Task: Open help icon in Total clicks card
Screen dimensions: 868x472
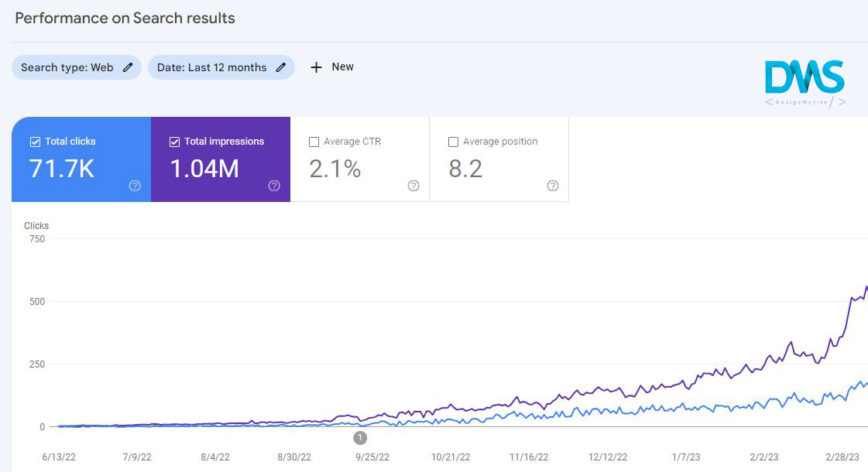Action: [x=135, y=186]
